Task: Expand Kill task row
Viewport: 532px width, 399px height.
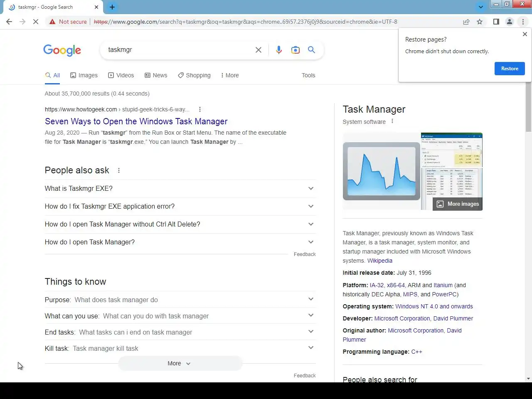Action: pos(180,348)
